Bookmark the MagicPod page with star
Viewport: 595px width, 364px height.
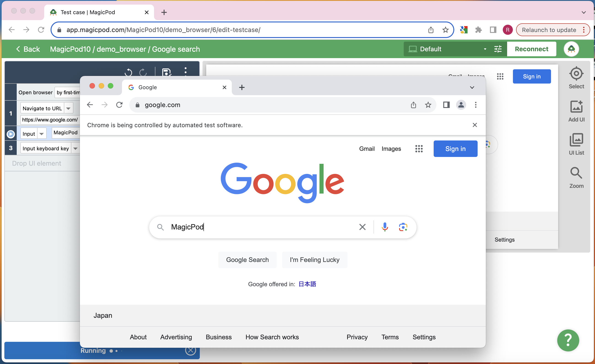445,30
